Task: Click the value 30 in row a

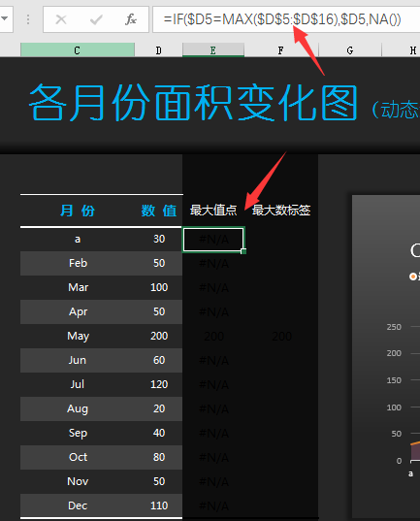Action: coord(159,239)
